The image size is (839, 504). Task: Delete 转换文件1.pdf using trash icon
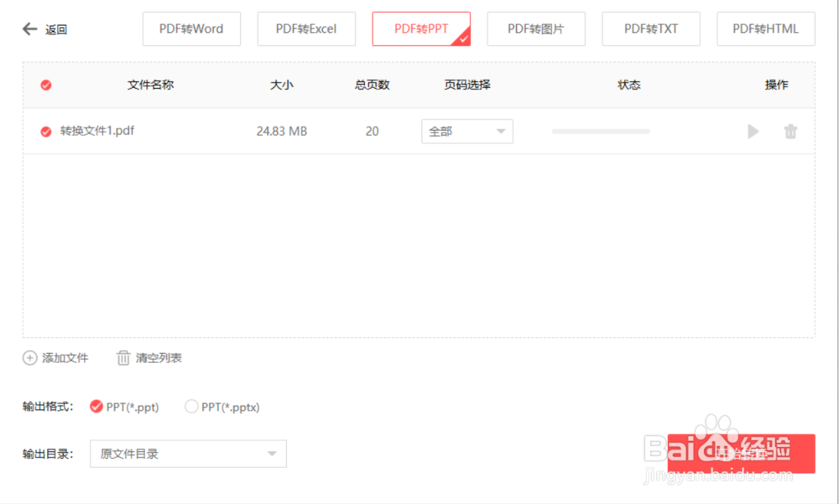pos(790,131)
